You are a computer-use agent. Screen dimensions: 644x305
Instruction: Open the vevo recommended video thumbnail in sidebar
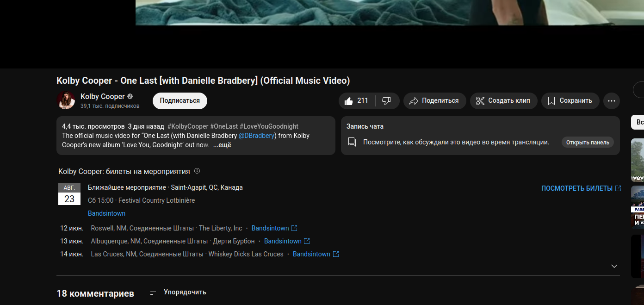click(x=638, y=160)
